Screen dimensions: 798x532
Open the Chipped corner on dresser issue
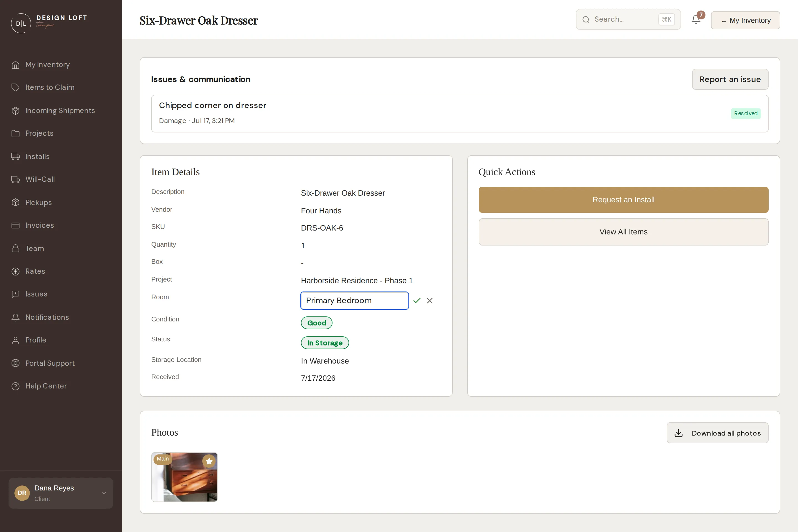[x=460, y=113]
